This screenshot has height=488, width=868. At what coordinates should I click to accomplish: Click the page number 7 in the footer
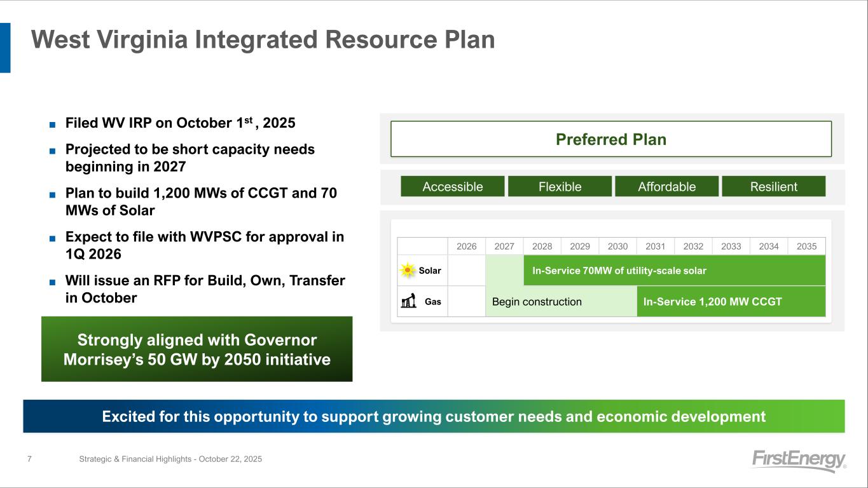30,459
